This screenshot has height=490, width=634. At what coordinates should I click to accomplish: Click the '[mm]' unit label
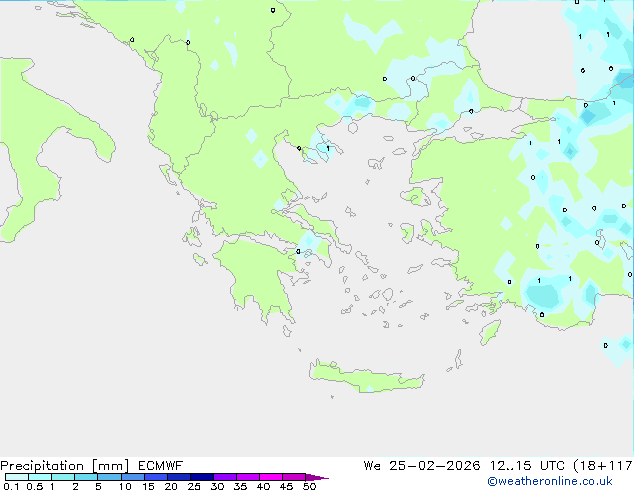pyautogui.click(x=110, y=466)
